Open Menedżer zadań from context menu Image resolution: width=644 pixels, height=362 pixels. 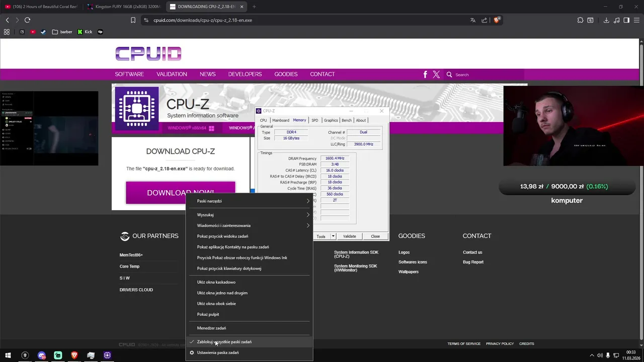point(250,328)
